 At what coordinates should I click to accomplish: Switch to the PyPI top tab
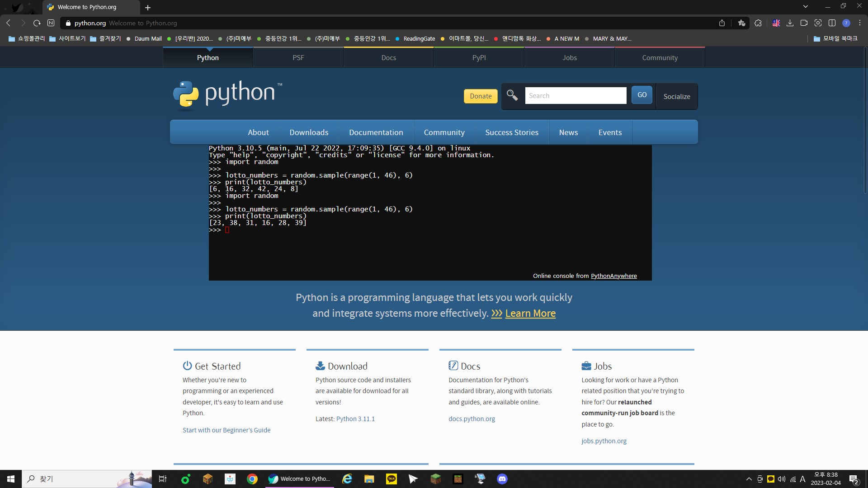(479, 57)
